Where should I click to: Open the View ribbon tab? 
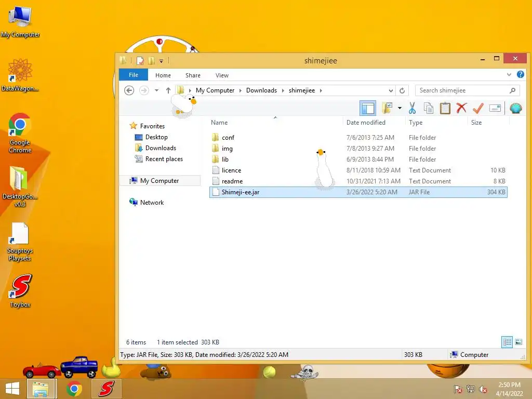(222, 75)
